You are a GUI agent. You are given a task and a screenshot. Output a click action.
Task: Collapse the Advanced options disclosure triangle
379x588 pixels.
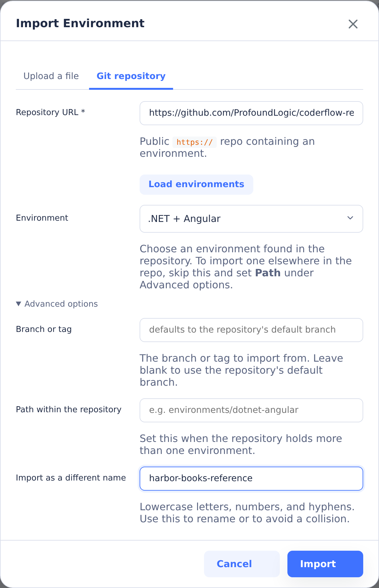click(19, 304)
